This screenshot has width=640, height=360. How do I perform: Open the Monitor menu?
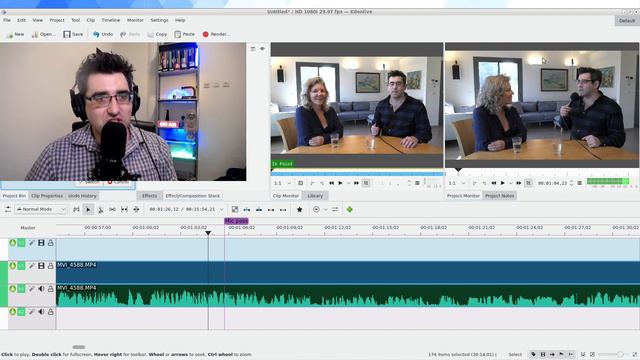[135, 20]
